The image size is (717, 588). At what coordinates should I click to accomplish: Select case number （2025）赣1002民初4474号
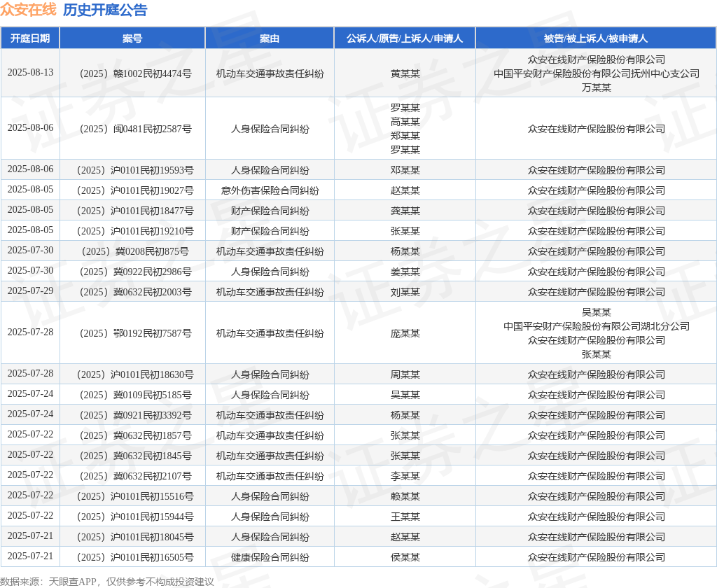(135, 73)
